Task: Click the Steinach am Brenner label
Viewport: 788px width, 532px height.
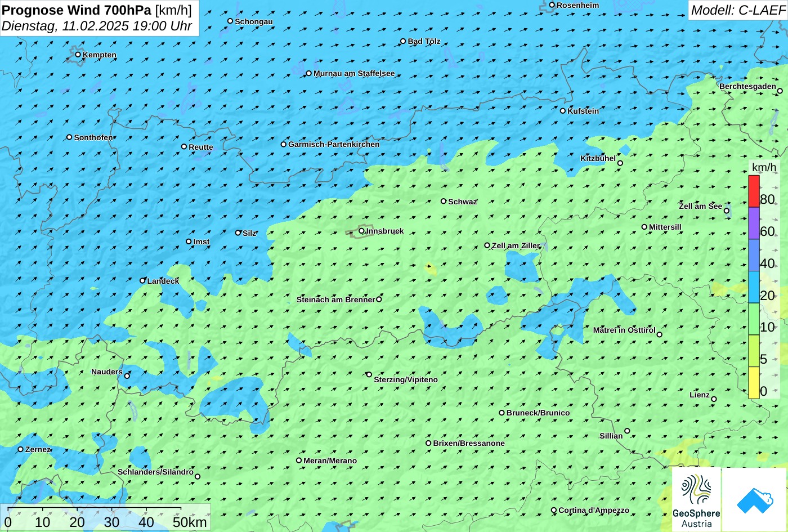Action: point(335,299)
